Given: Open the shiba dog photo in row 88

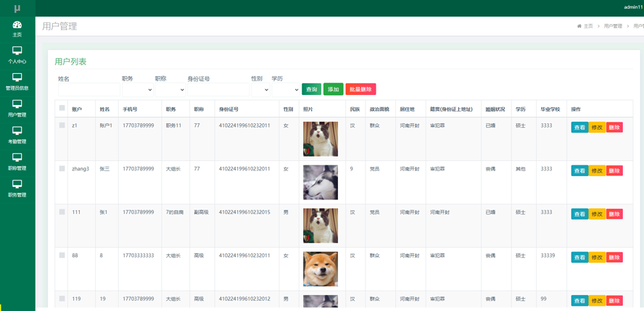Looking at the screenshot, I should (x=321, y=269).
